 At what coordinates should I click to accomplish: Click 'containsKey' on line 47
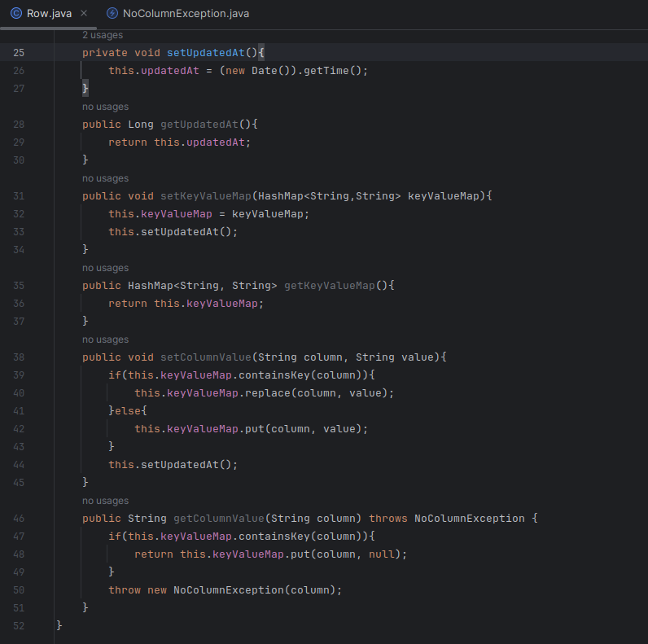[274, 536]
